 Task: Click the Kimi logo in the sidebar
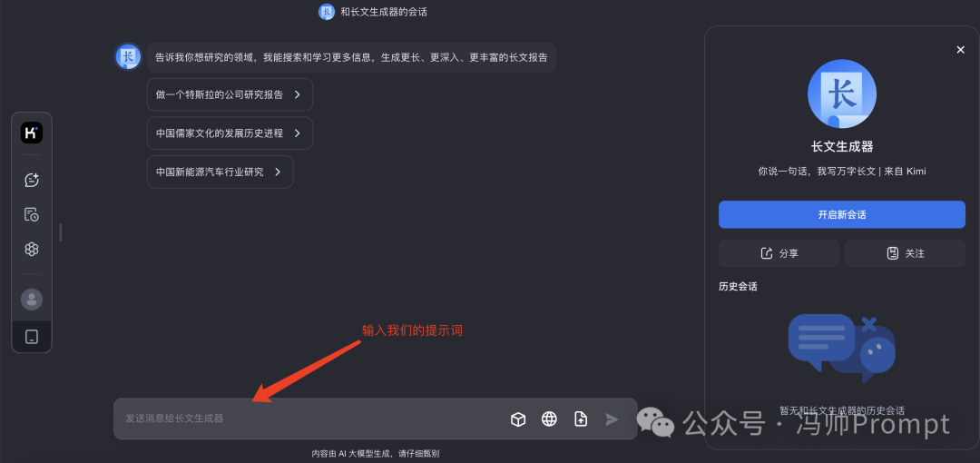pos(31,133)
